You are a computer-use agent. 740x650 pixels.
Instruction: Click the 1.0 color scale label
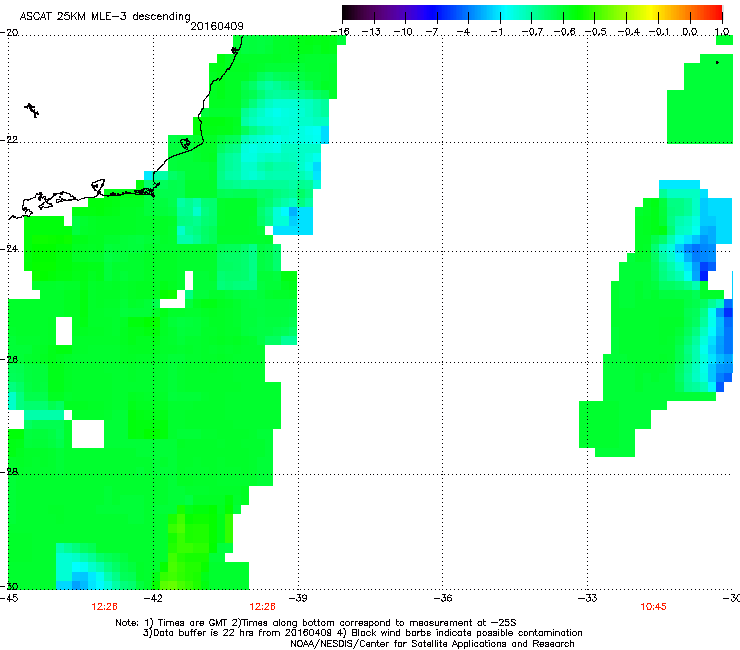[722, 32]
